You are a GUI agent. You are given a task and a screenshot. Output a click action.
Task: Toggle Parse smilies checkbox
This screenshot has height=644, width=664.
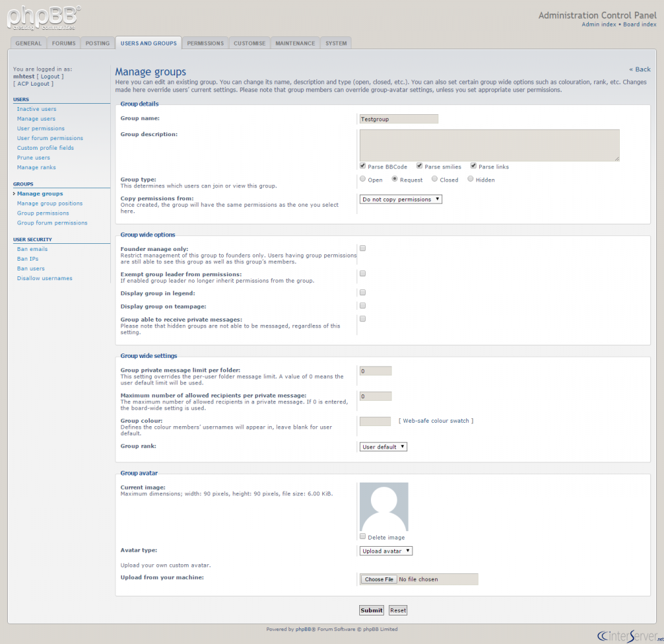coord(420,165)
